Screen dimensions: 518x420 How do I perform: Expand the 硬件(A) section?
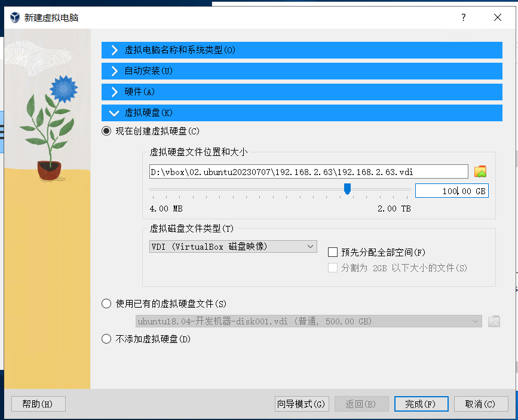(x=302, y=92)
